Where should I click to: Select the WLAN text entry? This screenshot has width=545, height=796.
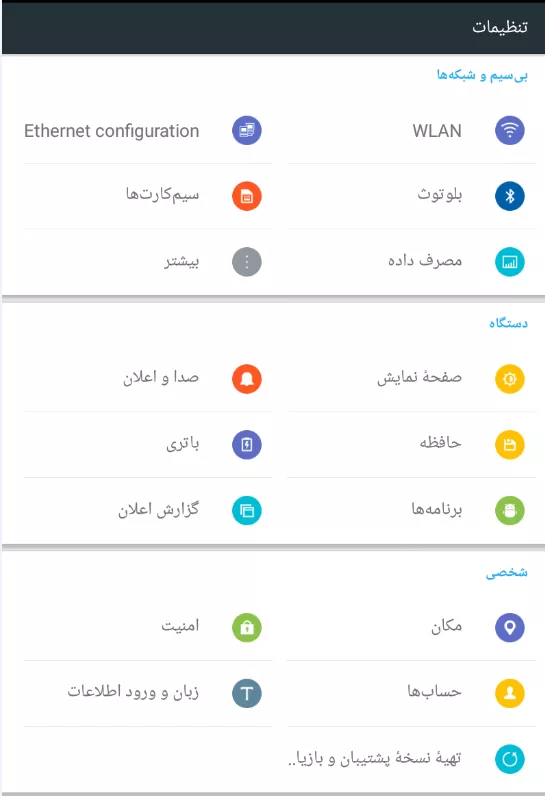point(437,131)
